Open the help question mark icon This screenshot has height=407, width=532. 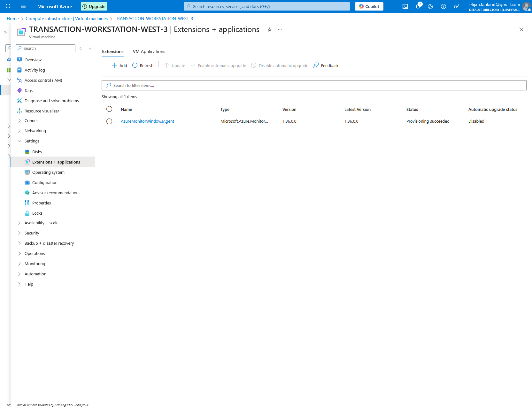(x=443, y=6)
